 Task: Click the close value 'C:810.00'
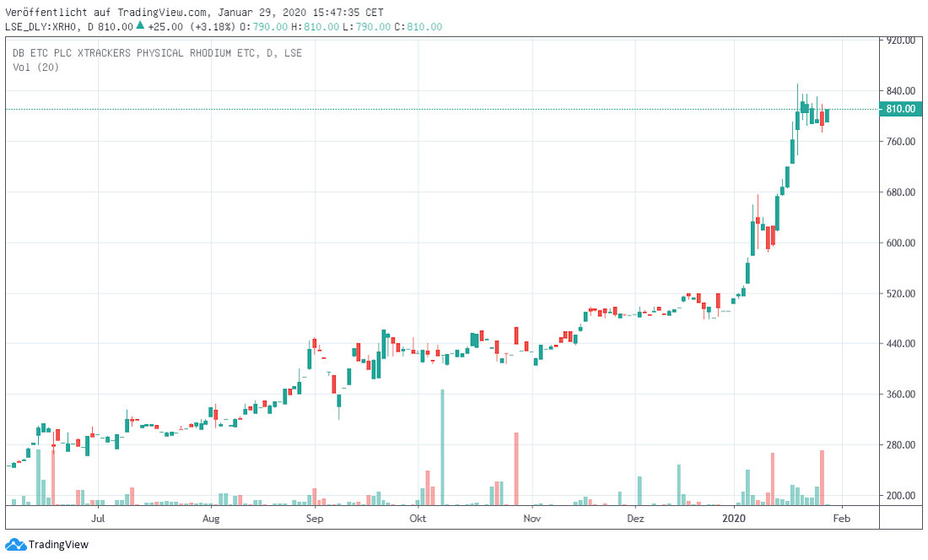[418, 27]
